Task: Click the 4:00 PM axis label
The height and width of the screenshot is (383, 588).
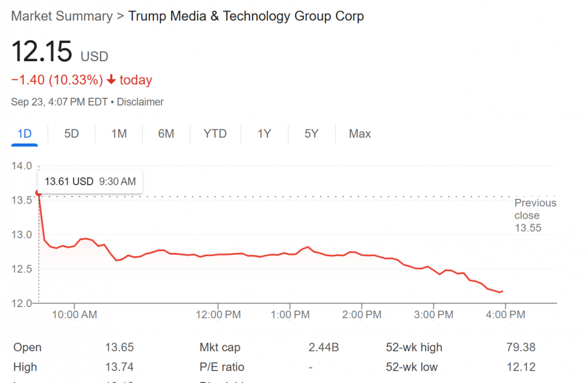Action: [505, 315]
